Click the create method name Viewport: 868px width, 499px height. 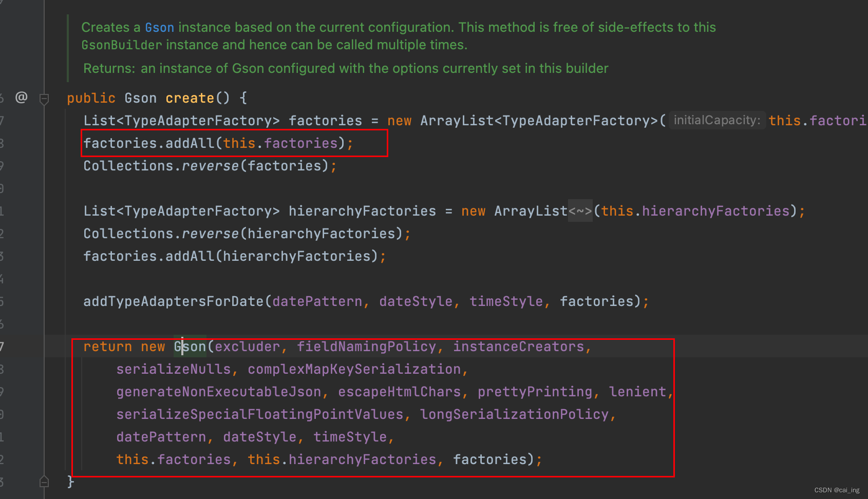pos(190,98)
